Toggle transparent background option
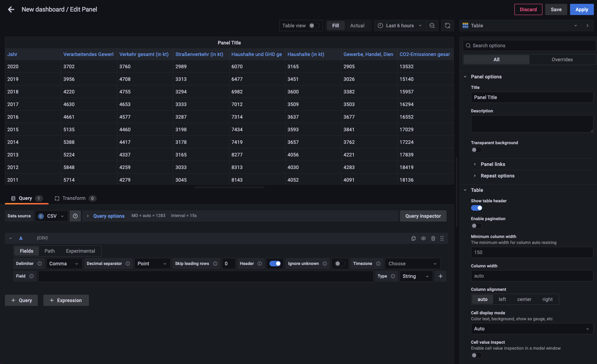The height and width of the screenshot is (364, 597). tap(476, 150)
